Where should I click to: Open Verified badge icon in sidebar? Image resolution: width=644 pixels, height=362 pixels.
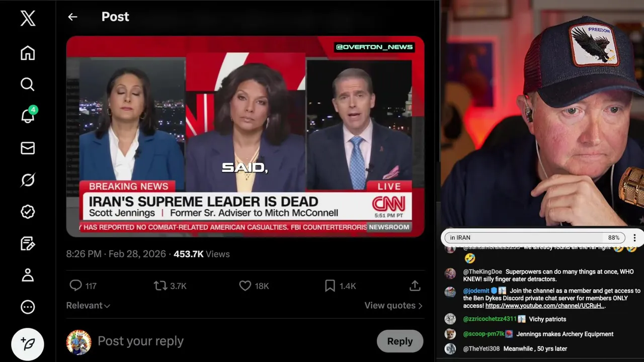pyautogui.click(x=28, y=212)
